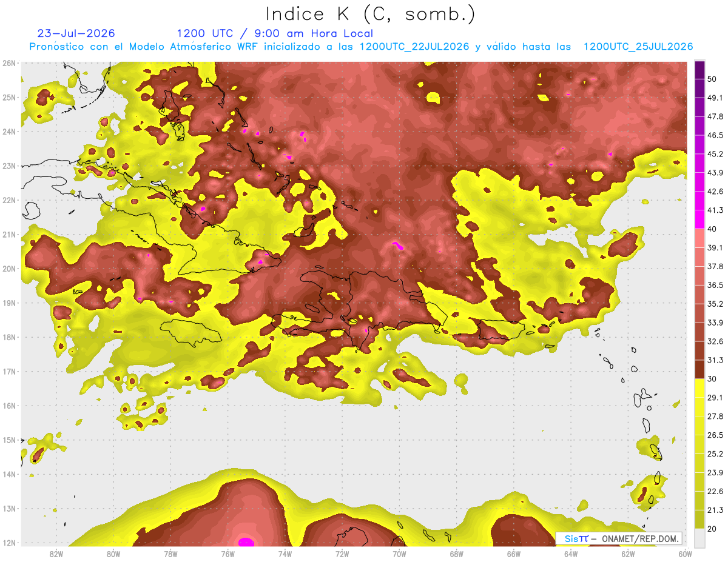
Task: Click the "22N" latitude label
Action: [x=8, y=200]
